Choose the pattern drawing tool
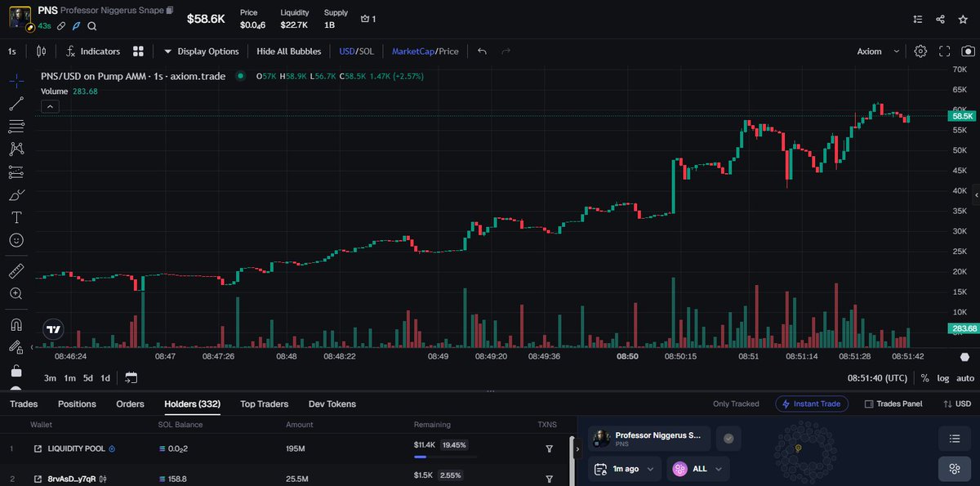The height and width of the screenshot is (486, 980). tap(16, 149)
